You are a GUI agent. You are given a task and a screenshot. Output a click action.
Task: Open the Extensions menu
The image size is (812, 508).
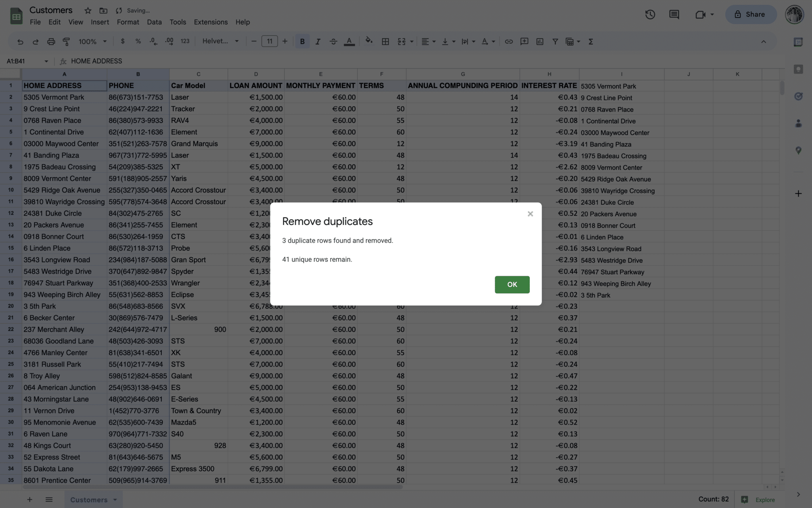point(211,22)
